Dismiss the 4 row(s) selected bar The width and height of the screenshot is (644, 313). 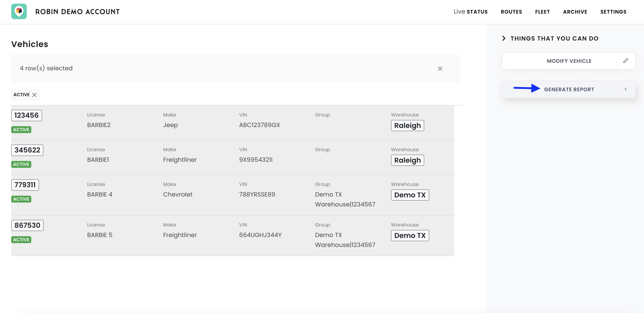tap(440, 69)
